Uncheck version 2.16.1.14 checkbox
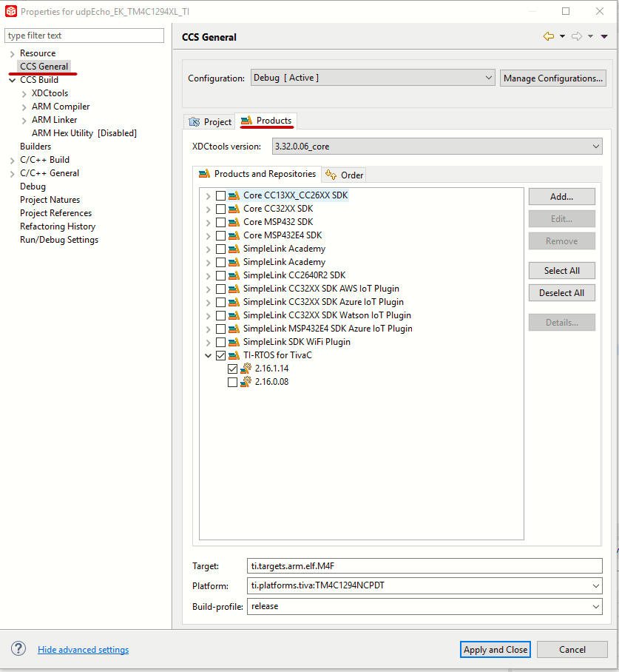This screenshot has width=619, height=672. (233, 369)
